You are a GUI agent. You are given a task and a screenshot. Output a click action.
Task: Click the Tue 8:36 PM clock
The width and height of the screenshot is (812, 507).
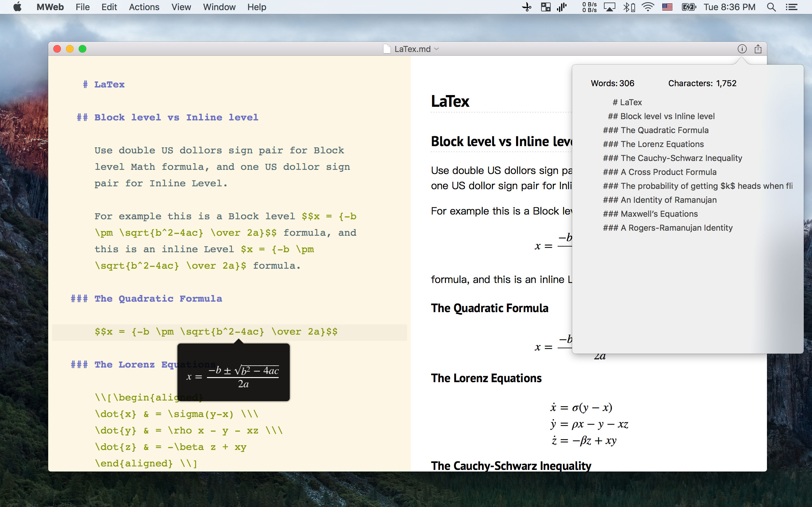click(729, 7)
